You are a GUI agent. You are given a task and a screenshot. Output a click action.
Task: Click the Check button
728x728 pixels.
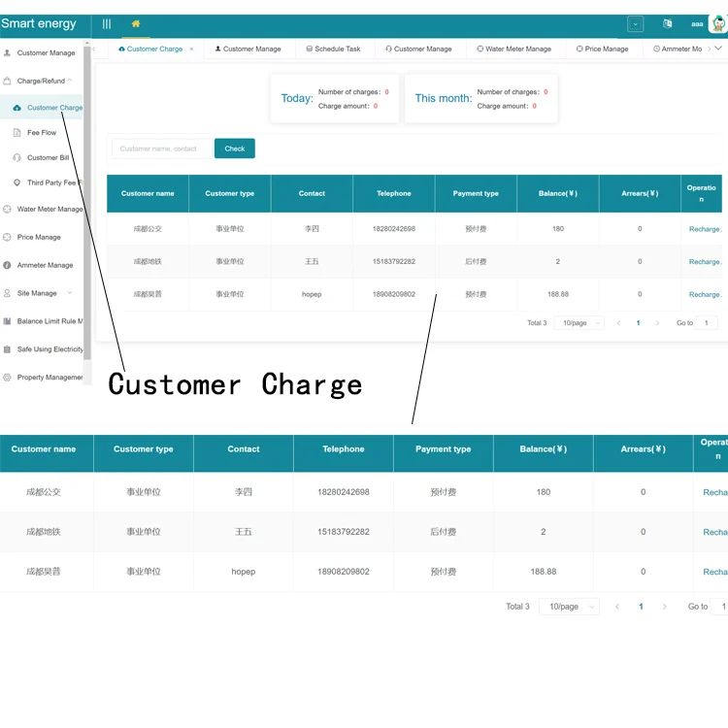click(235, 149)
